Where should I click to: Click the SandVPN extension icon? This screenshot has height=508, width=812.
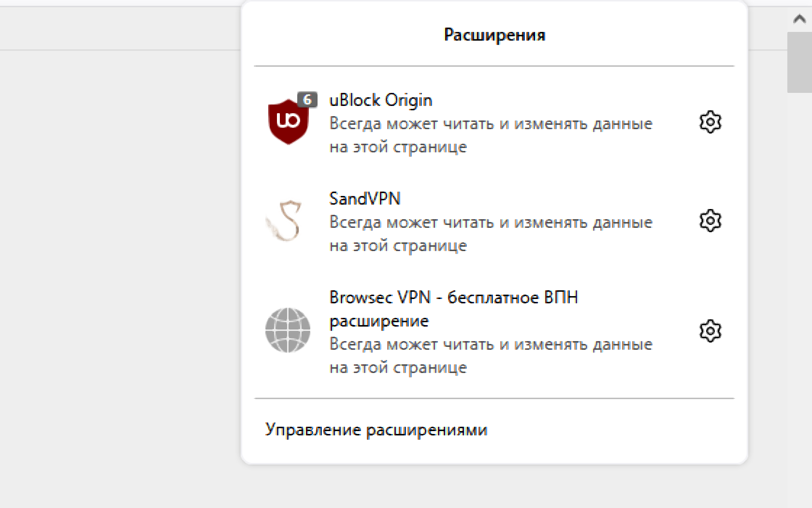285,221
